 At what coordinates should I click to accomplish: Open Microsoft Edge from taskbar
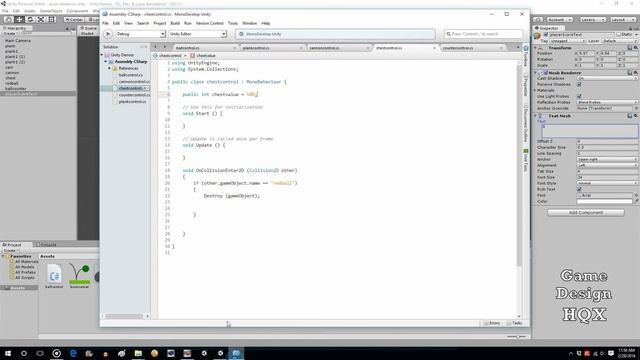tap(73, 353)
